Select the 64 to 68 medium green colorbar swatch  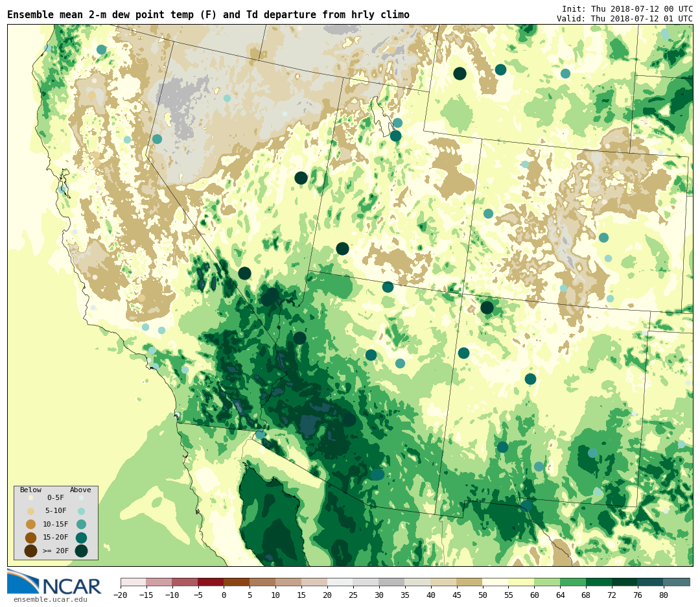pyautogui.click(x=573, y=582)
